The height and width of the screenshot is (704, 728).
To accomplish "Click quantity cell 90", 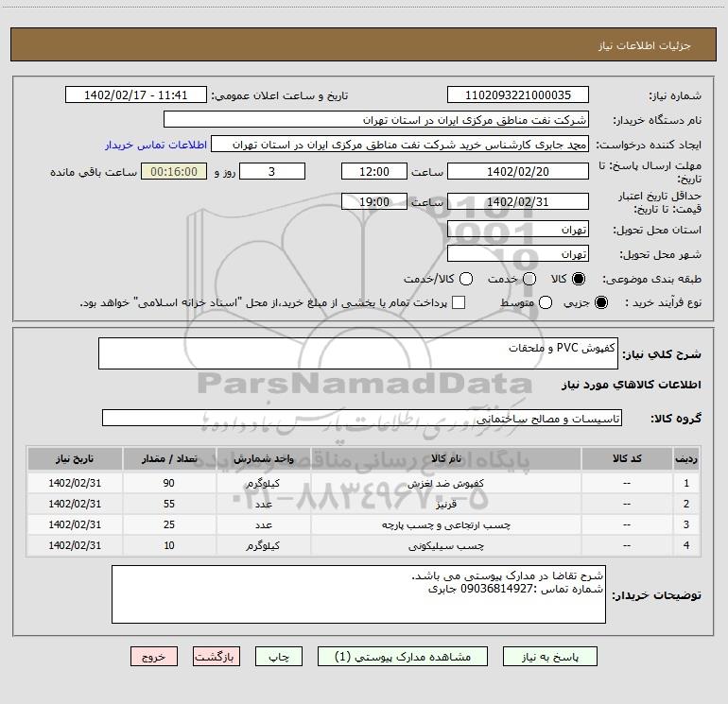I will coord(169,483).
